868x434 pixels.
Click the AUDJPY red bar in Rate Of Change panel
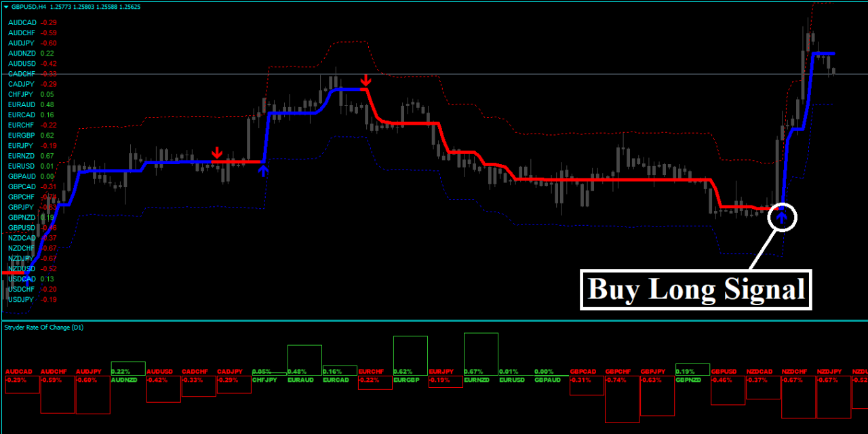tap(93, 395)
